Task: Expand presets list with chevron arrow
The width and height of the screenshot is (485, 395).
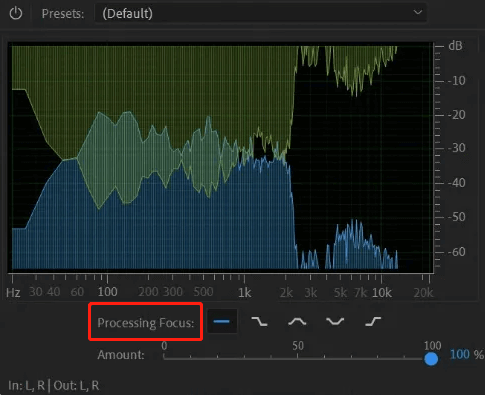Action: [x=418, y=13]
